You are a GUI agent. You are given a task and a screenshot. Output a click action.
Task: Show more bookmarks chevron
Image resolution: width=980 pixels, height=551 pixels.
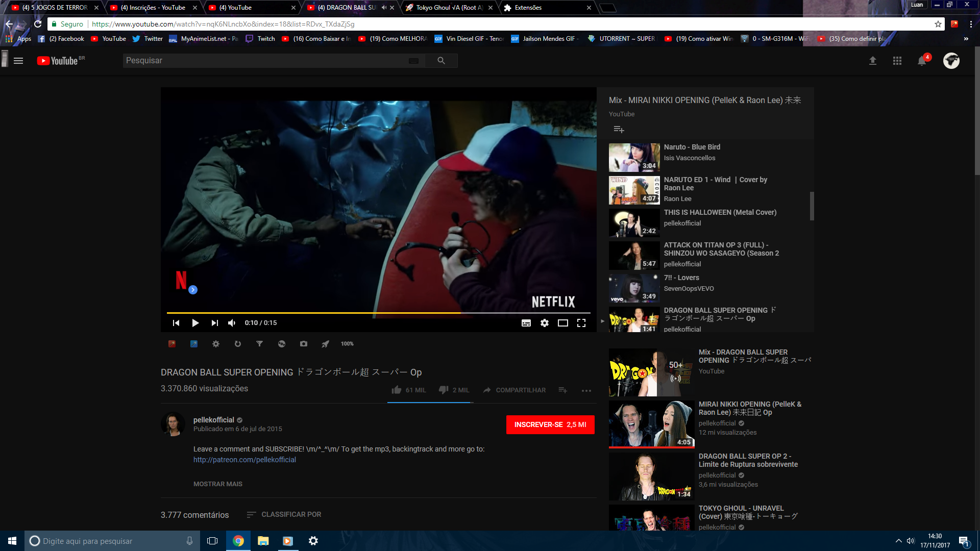point(966,39)
